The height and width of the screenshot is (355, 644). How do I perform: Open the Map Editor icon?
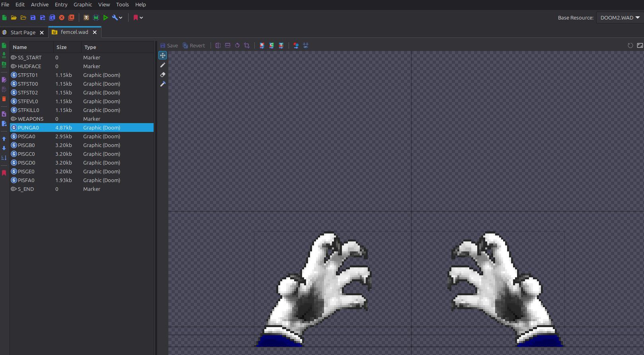pos(96,18)
